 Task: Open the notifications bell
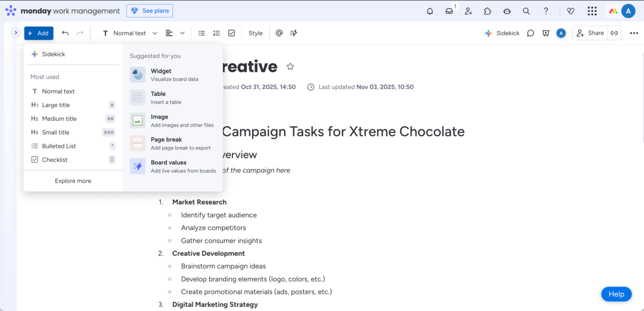pos(429,11)
